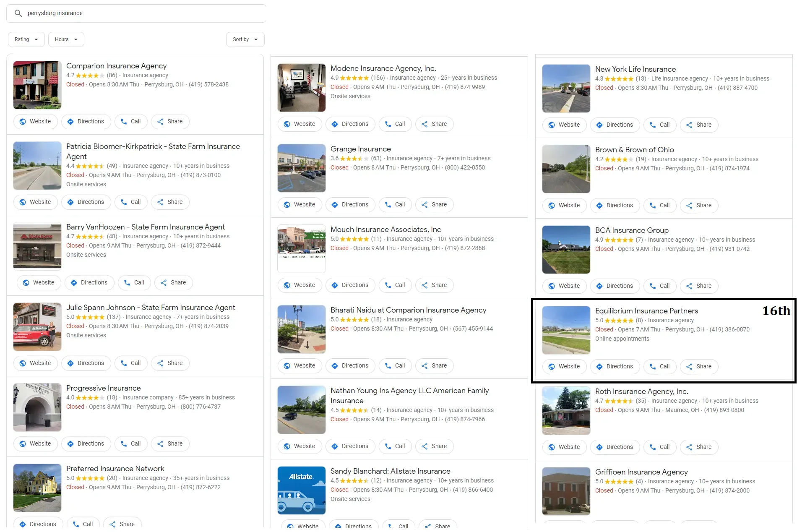Open Mouch Insurance Associates, Inc listing
Image resolution: width=797 pixels, height=532 pixels.
coord(386,229)
